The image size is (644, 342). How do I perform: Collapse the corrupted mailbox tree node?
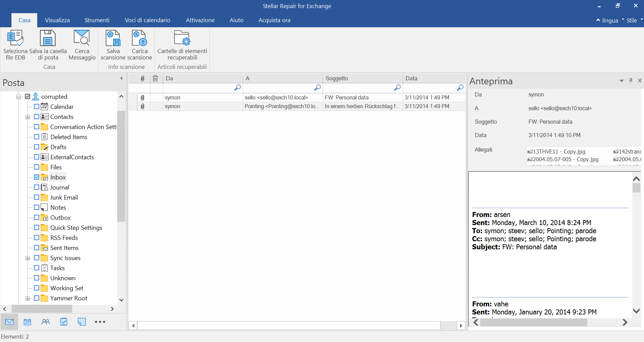[19, 97]
